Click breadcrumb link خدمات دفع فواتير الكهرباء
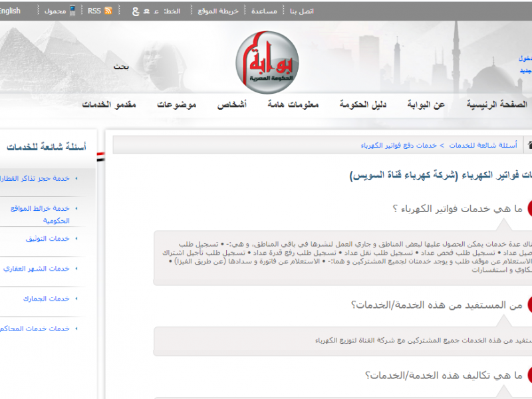The image size is (532, 399). [x=398, y=145]
